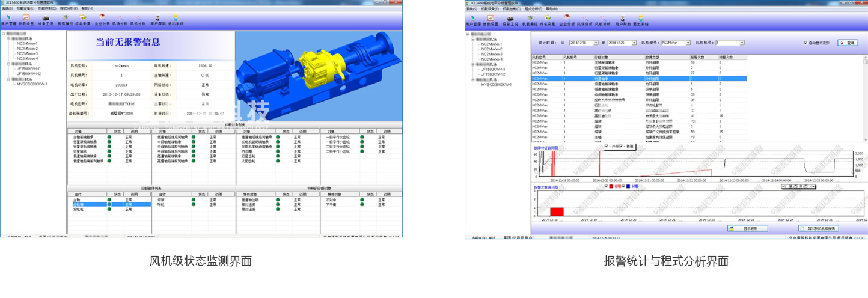Screen dimensions: 868x298
Task: Click 风场分析 icon in the right window
Action: [x=584, y=20]
